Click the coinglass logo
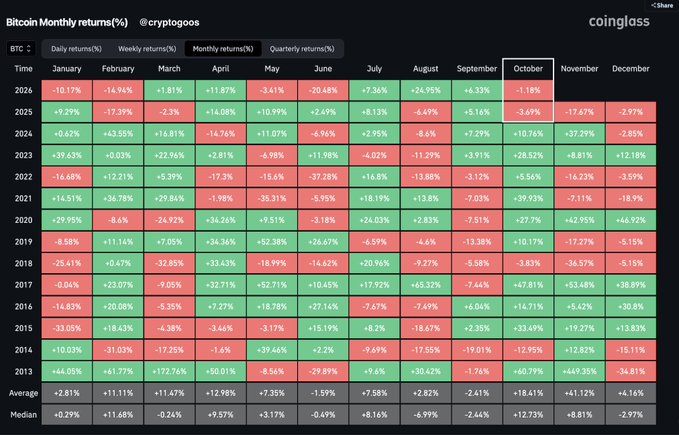The image size is (679, 435). click(619, 22)
